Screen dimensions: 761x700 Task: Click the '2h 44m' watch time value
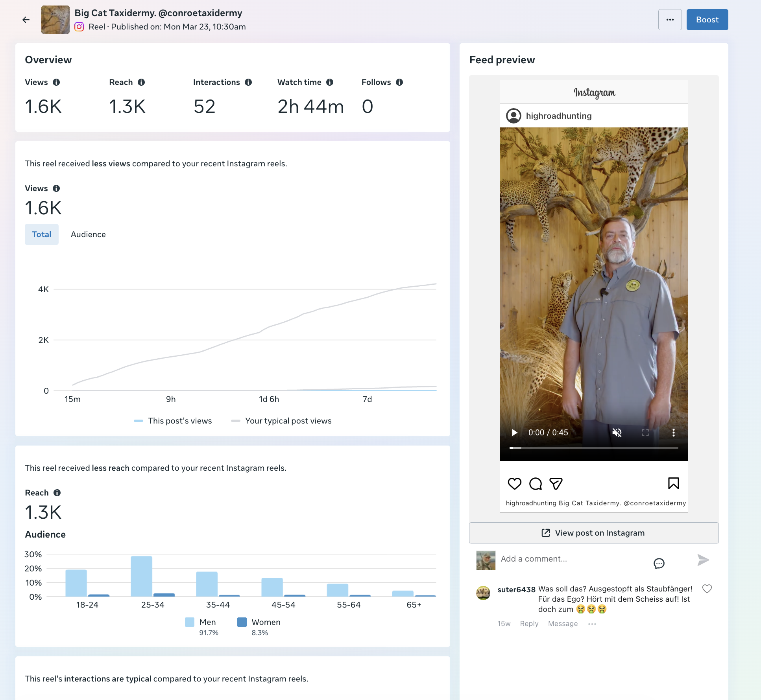311,107
